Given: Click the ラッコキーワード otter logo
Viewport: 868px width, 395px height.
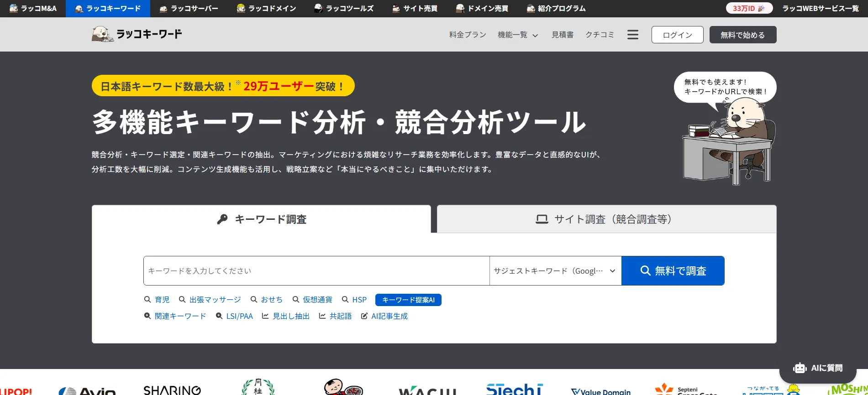Looking at the screenshot, I should pyautogui.click(x=137, y=34).
